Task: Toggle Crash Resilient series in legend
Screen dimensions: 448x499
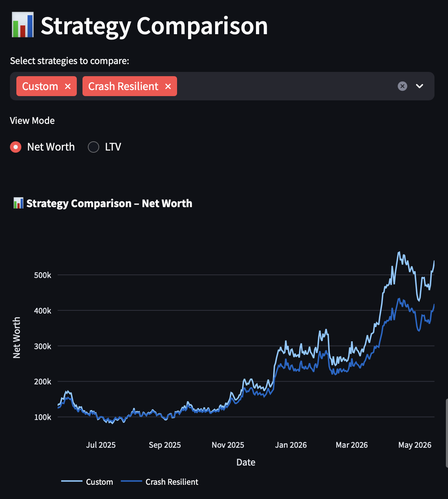Action: 172,482
